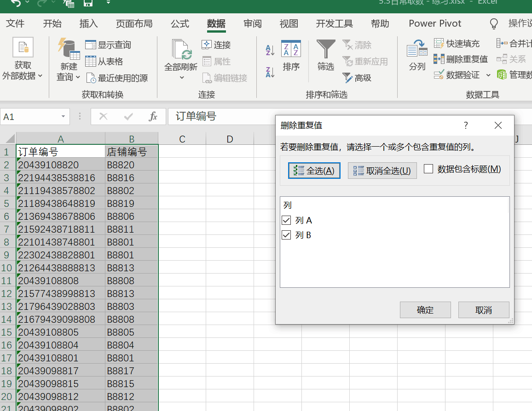
Task: Open the Customize Quick Access Toolbar dropdown
Action: 108,2
